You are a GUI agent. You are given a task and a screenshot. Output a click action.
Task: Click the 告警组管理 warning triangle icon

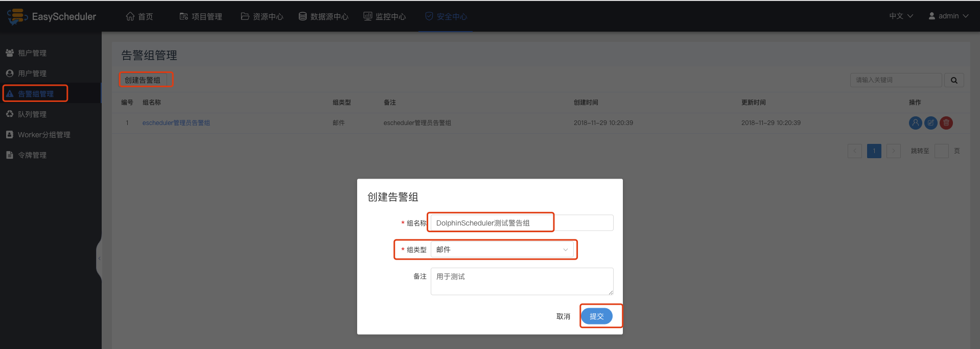[10, 93]
